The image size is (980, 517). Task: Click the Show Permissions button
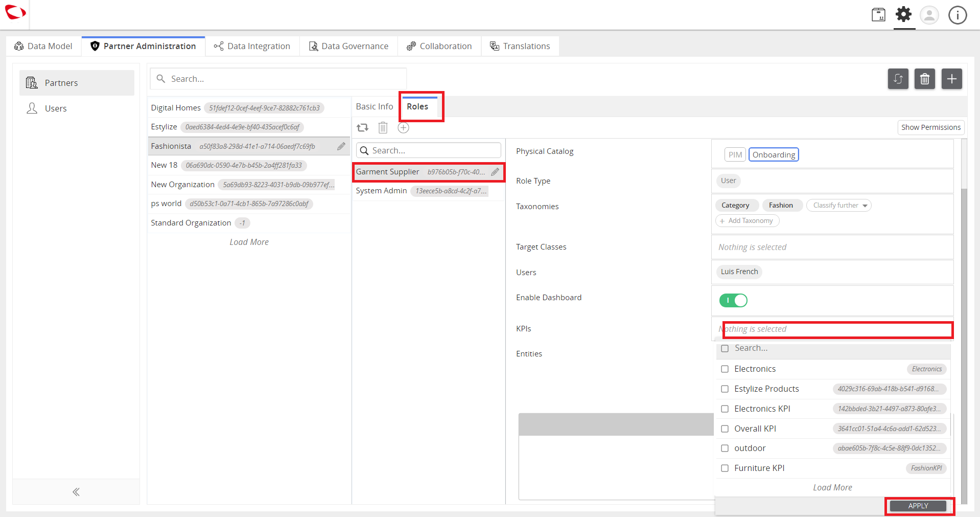pyautogui.click(x=931, y=127)
